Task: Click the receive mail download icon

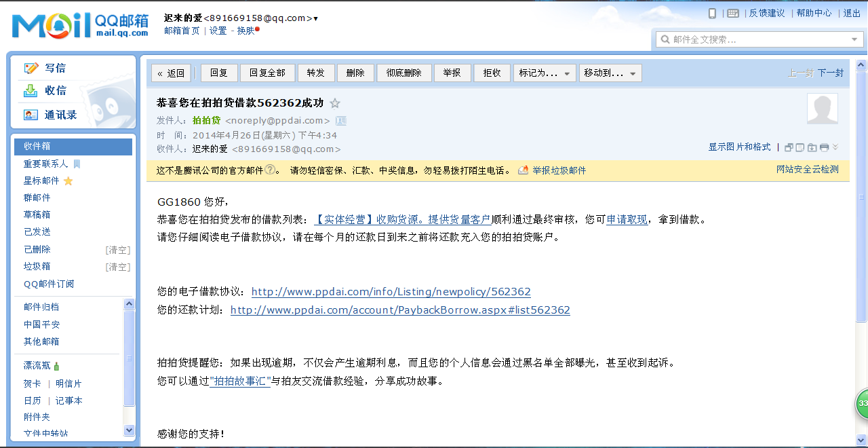Action: click(31, 90)
